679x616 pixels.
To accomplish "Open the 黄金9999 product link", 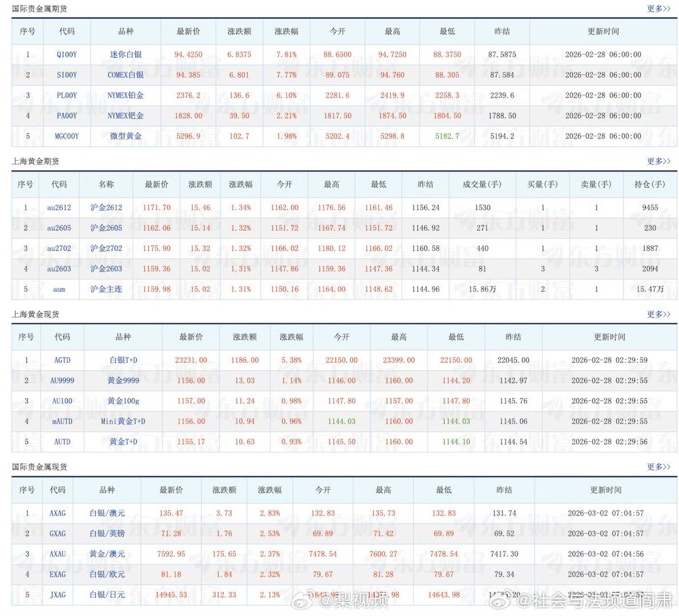I will [x=123, y=380].
